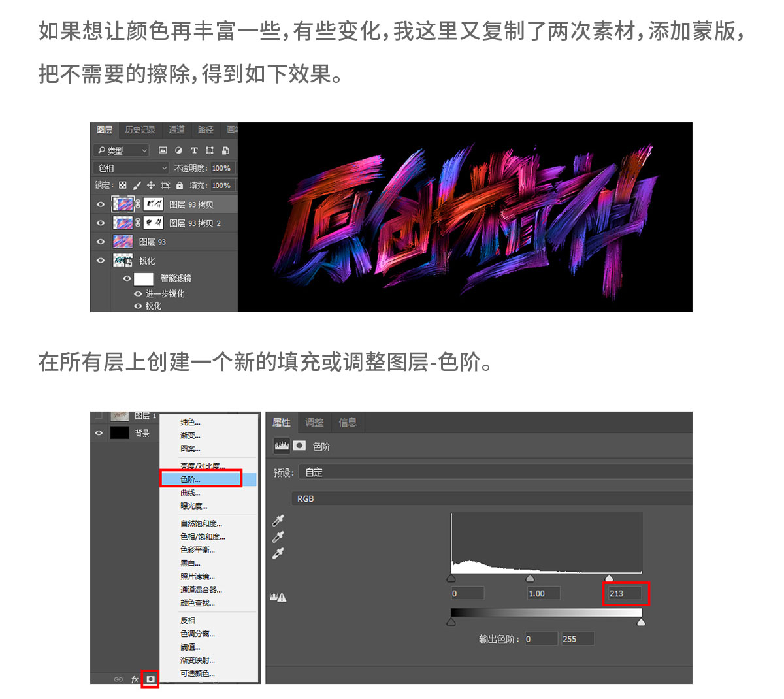
Task: Show the hidden 图层 1 layer
Action: tap(99, 416)
